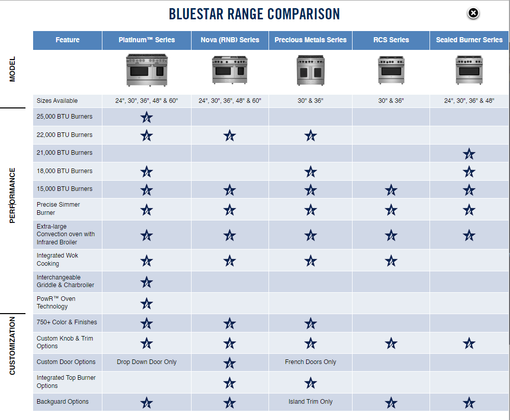Viewport: 510px width, 420px height.
Task: Click the 'Backguard Options' feature label
Action: (63, 402)
